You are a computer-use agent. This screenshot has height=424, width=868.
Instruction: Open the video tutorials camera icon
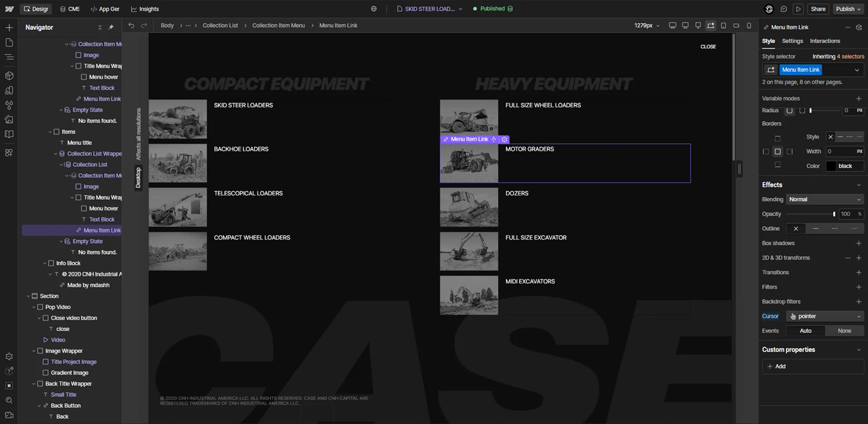coord(9,415)
